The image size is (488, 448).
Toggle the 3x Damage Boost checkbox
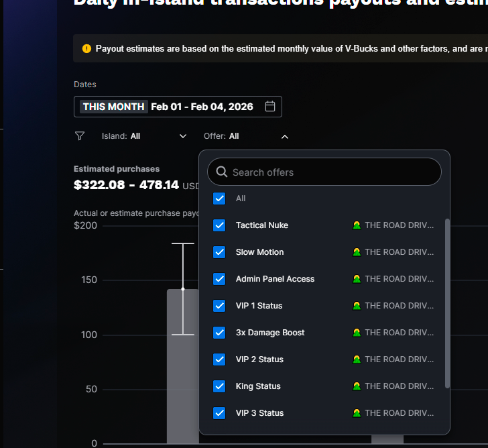coord(219,333)
